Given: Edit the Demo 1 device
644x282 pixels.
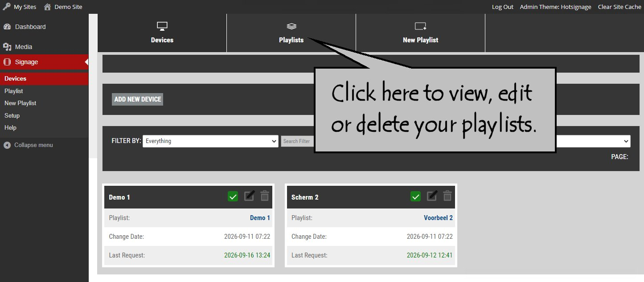Looking at the screenshot, I should (249, 196).
